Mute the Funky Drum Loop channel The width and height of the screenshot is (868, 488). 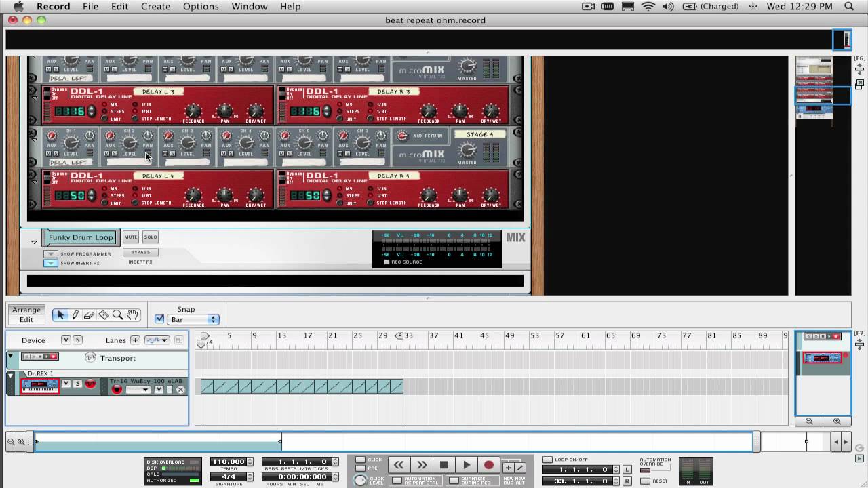click(131, 237)
